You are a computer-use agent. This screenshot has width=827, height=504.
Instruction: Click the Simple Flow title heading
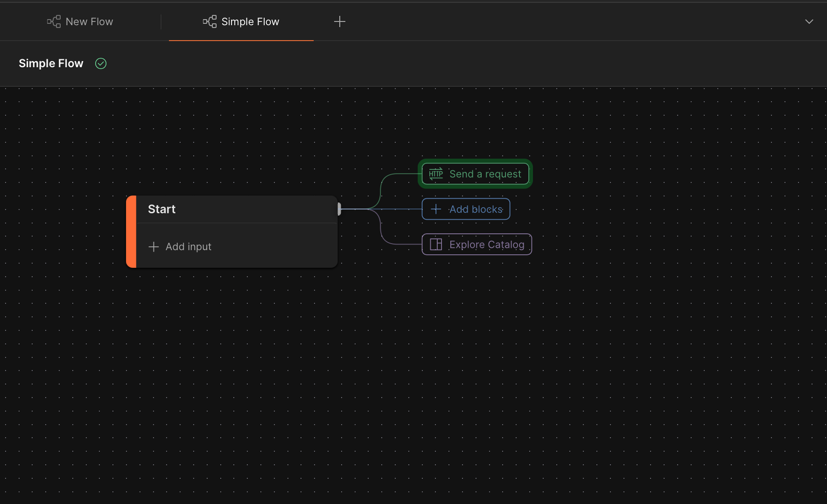(x=51, y=64)
